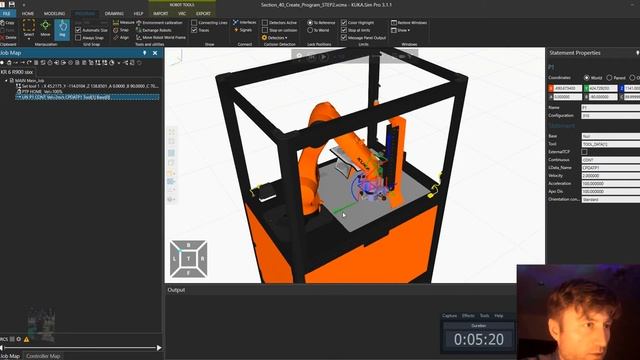Select To Reference radio button
The image size is (640, 360).
310,23
